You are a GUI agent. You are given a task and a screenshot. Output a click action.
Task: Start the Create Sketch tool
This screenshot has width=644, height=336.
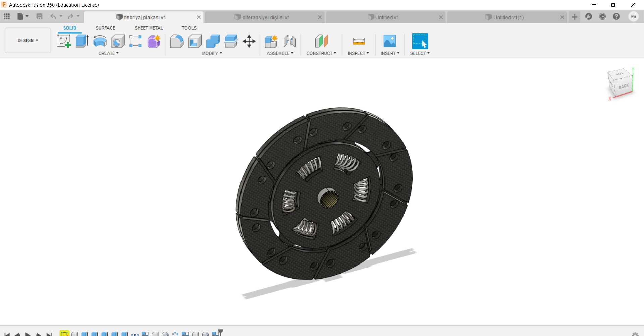(x=64, y=41)
